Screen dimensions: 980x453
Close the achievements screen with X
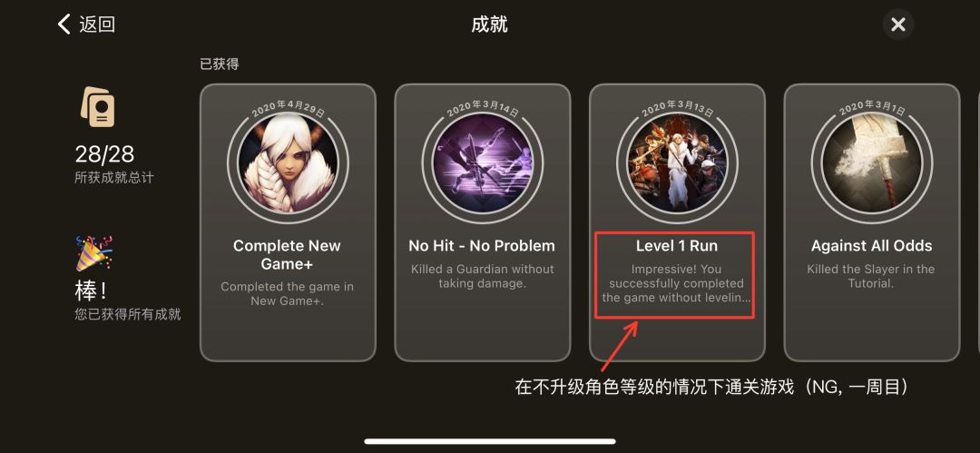898,25
